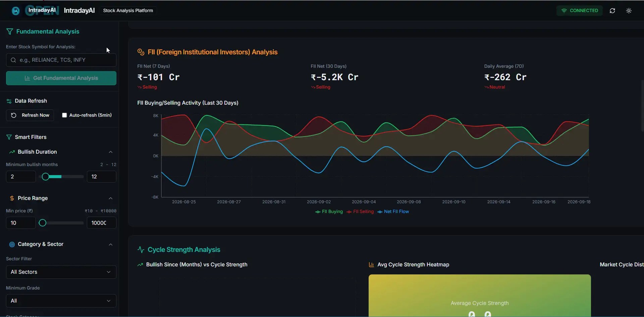Click the bar chart icon beside Avg Cycle Strength Heatmap
Viewport: 644px width, 317px height.
tap(371, 265)
